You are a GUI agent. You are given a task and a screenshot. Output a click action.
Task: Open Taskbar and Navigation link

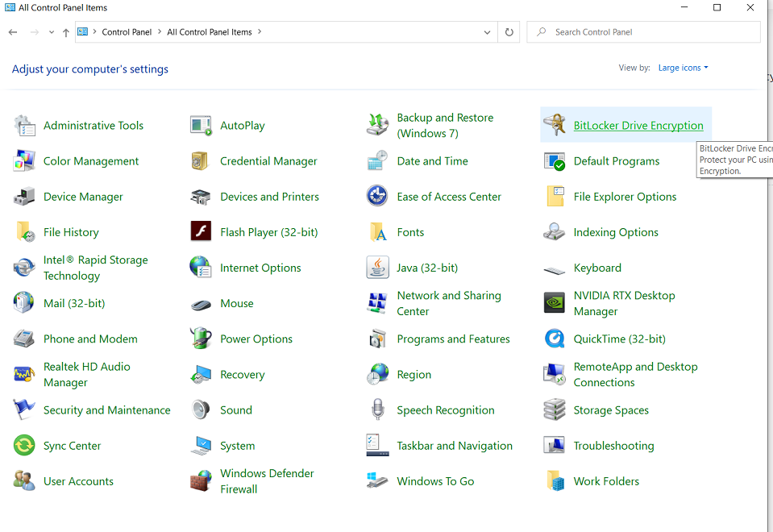[x=455, y=446]
